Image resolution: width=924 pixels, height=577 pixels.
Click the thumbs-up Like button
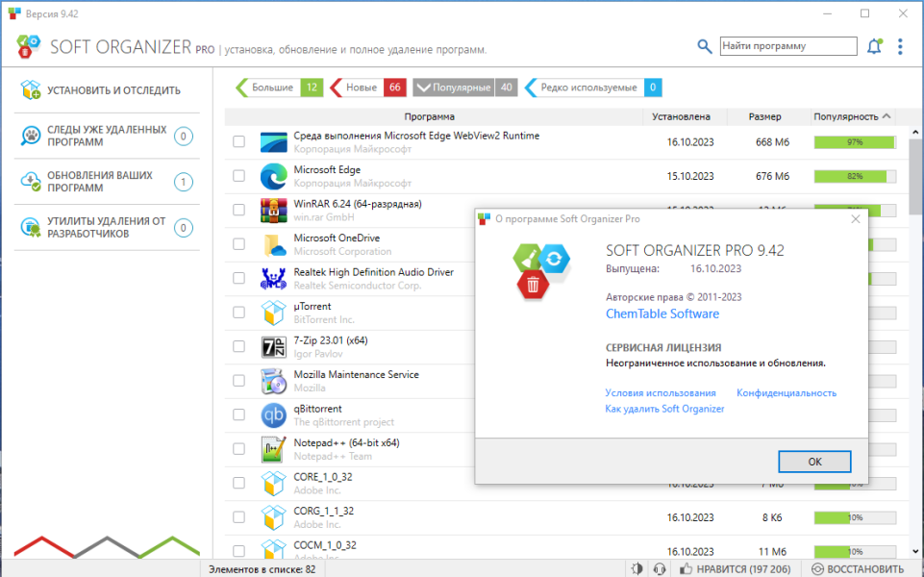click(x=735, y=568)
